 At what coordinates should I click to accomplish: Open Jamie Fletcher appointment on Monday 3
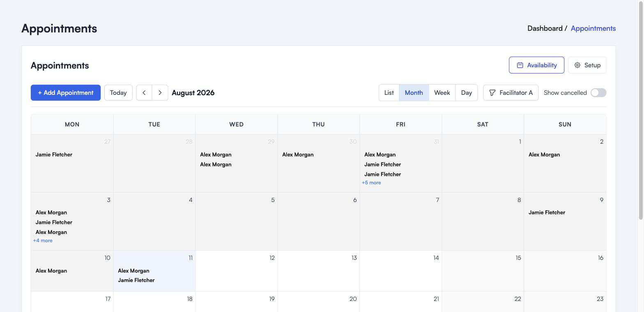click(x=54, y=223)
